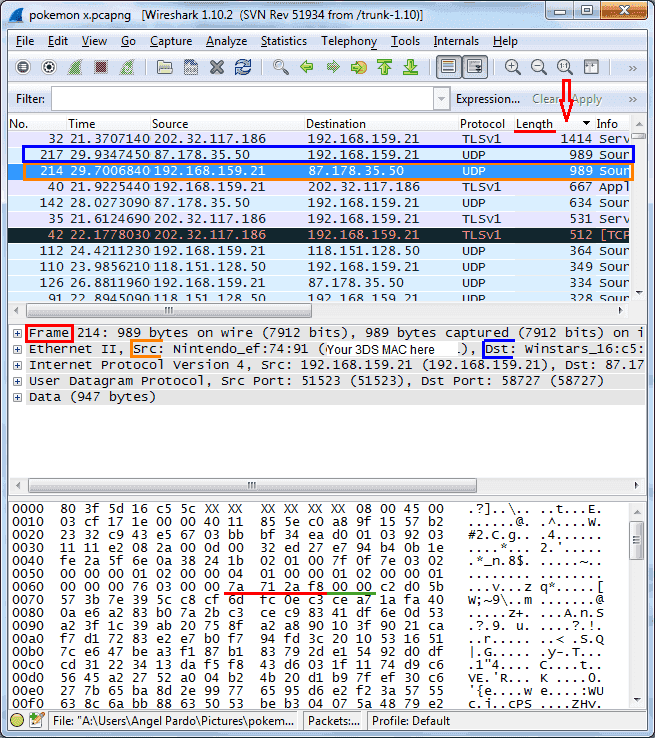Clear the display filter

pos(545,99)
